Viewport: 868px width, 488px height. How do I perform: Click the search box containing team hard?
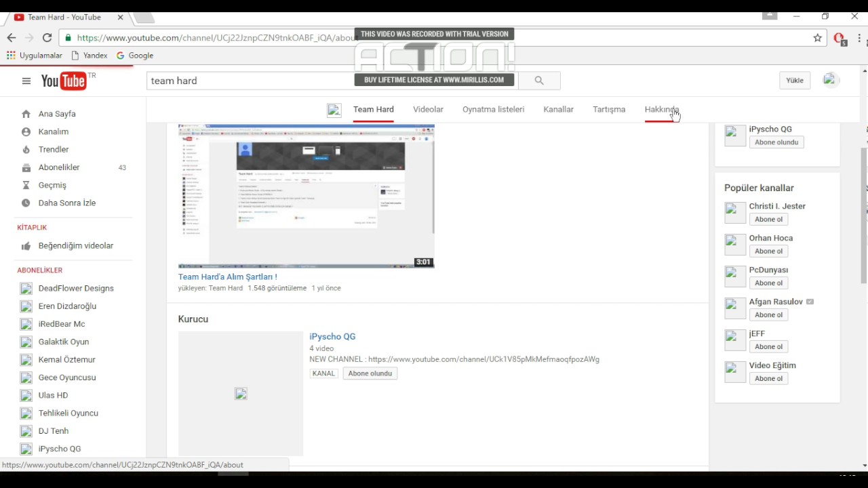pyautogui.click(x=332, y=81)
